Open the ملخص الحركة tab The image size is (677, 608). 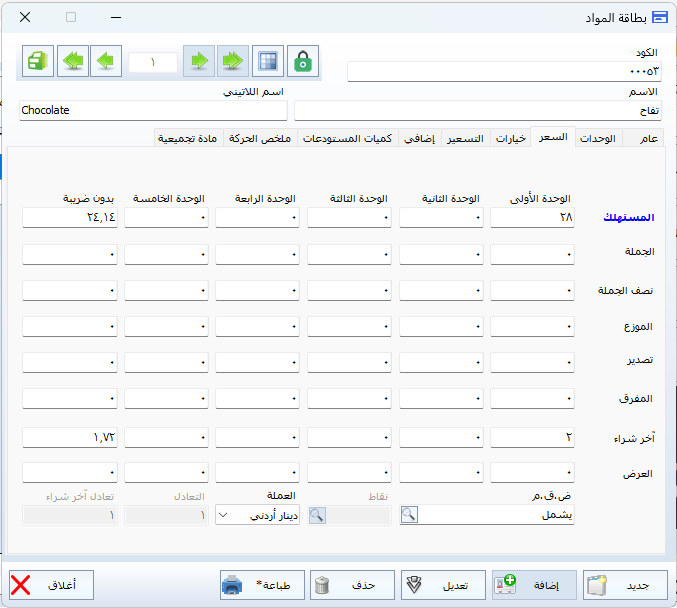(260, 138)
